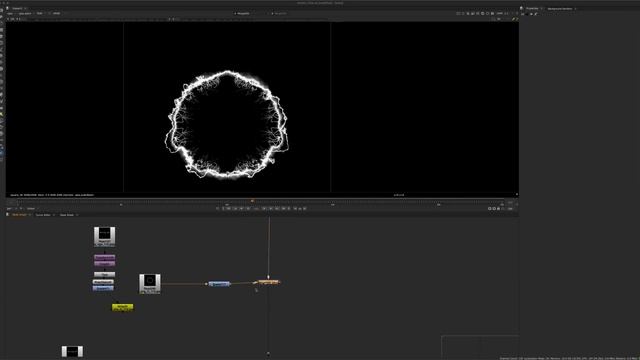Select the Read node with circle thumbnail

coord(150,284)
